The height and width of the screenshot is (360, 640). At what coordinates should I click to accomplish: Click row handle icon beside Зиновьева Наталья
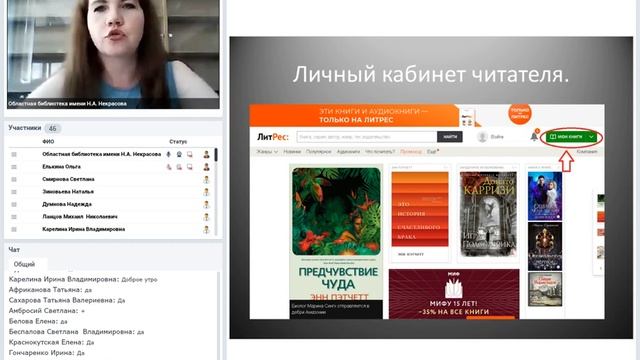click(x=14, y=192)
